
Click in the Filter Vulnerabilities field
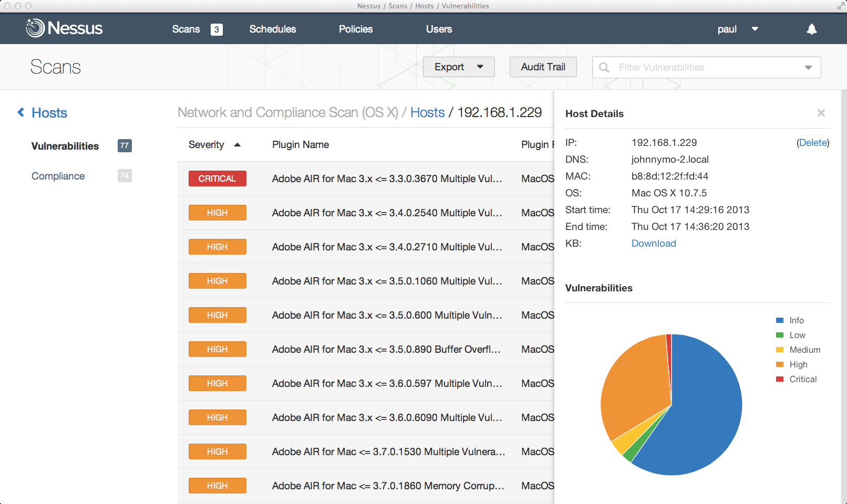(x=707, y=67)
